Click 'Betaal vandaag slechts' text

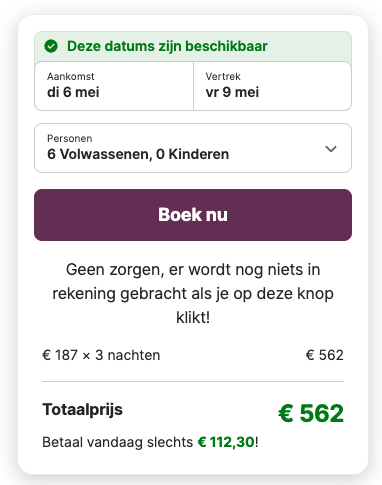tap(118, 442)
